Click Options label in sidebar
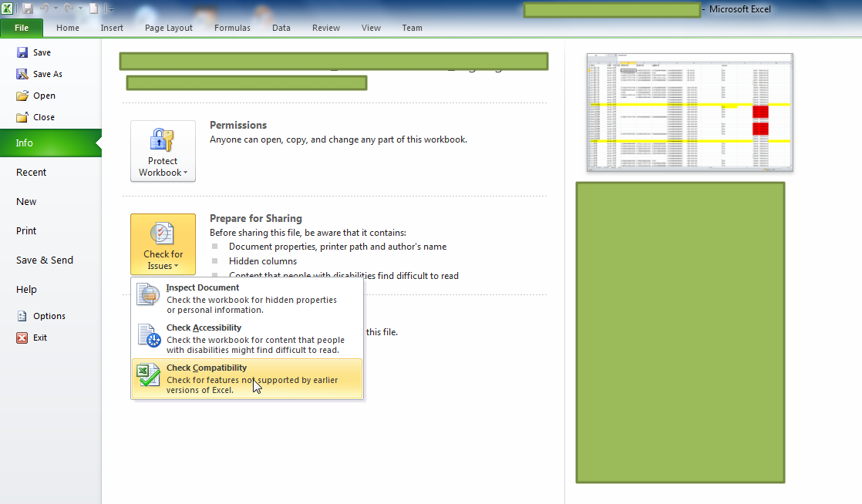 click(x=49, y=316)
